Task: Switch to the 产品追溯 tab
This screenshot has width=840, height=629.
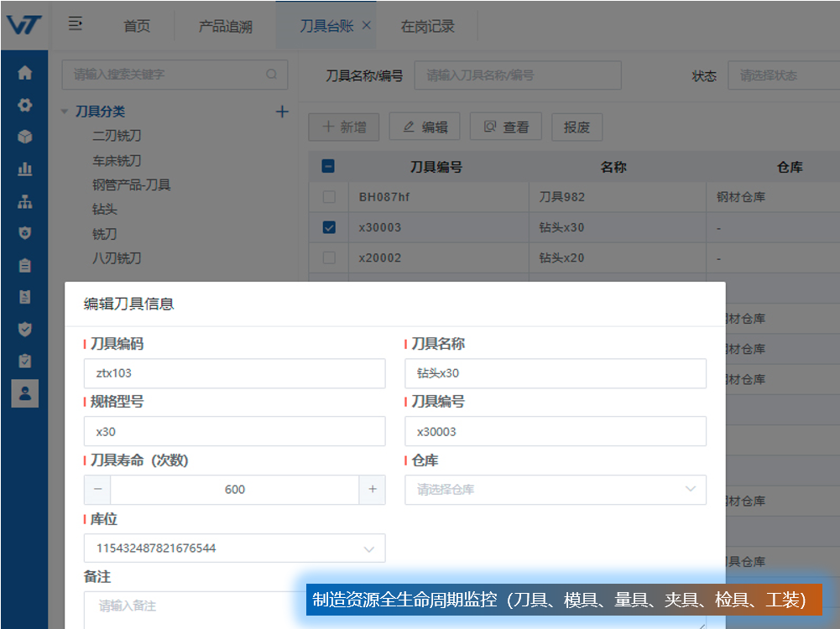Action: tap(225, 26)
